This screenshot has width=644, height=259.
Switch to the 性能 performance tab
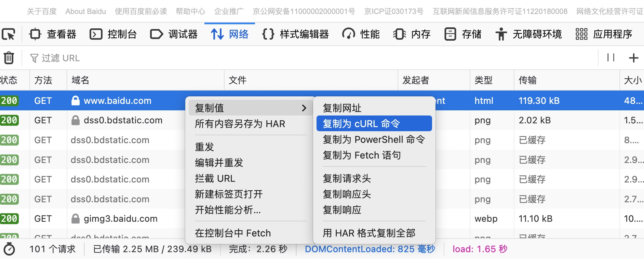click(361, 34)
